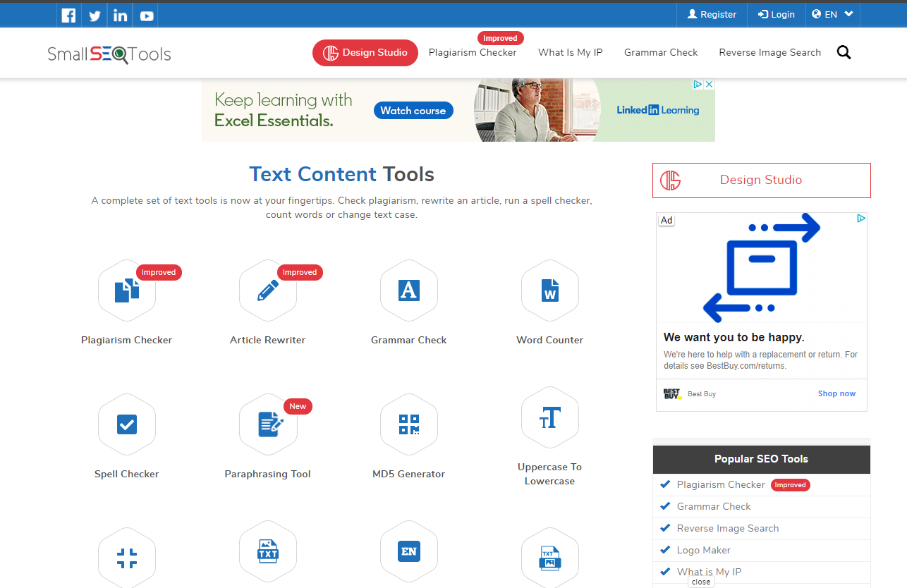Open Reverse Image Search in Popular list

point(728,528)
